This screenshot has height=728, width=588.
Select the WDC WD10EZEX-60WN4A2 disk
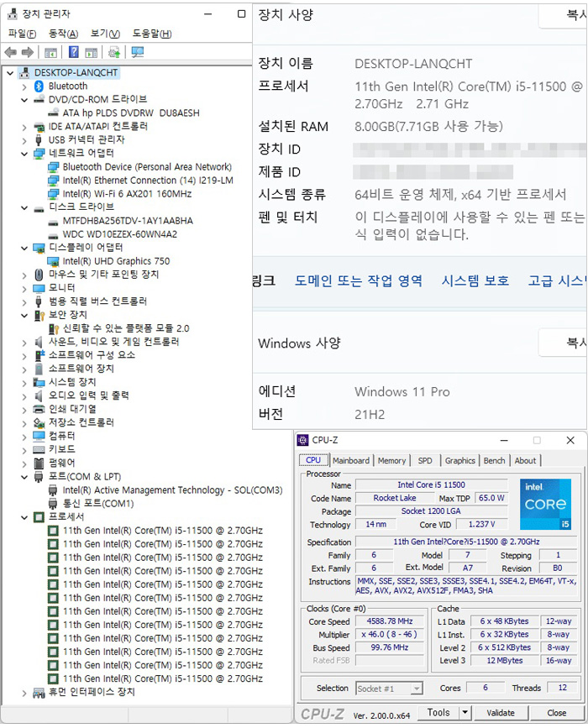click(120, 234)
